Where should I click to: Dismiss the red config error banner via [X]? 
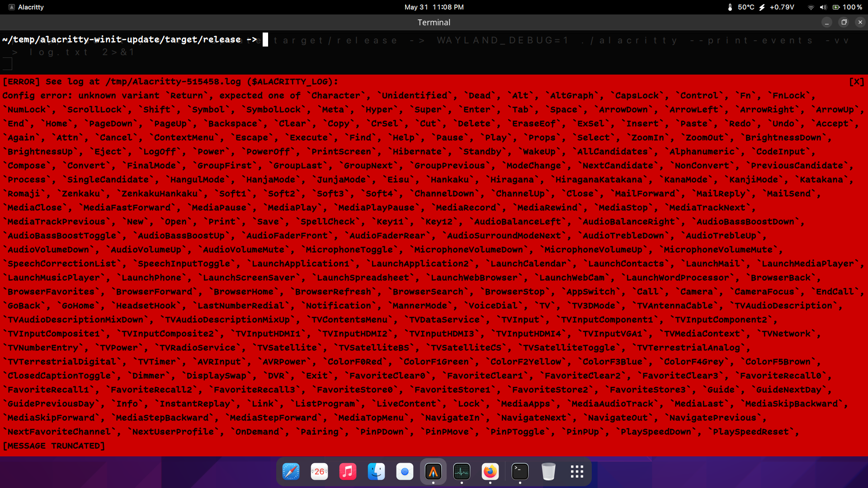[x=857, y=82]
